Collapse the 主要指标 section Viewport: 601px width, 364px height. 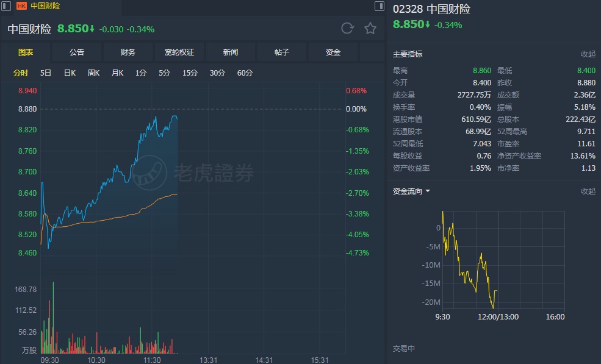[x=588, y=54]
